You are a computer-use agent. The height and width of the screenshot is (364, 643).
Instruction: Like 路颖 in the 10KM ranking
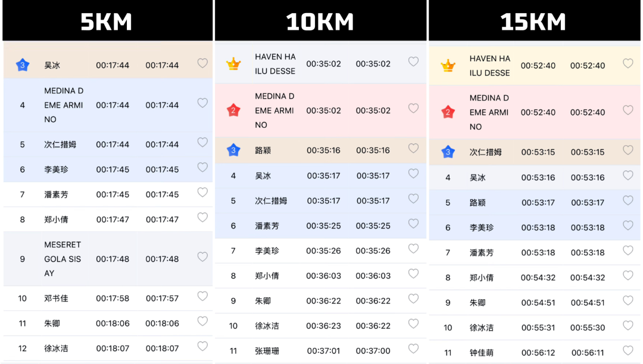click(413, 148)
